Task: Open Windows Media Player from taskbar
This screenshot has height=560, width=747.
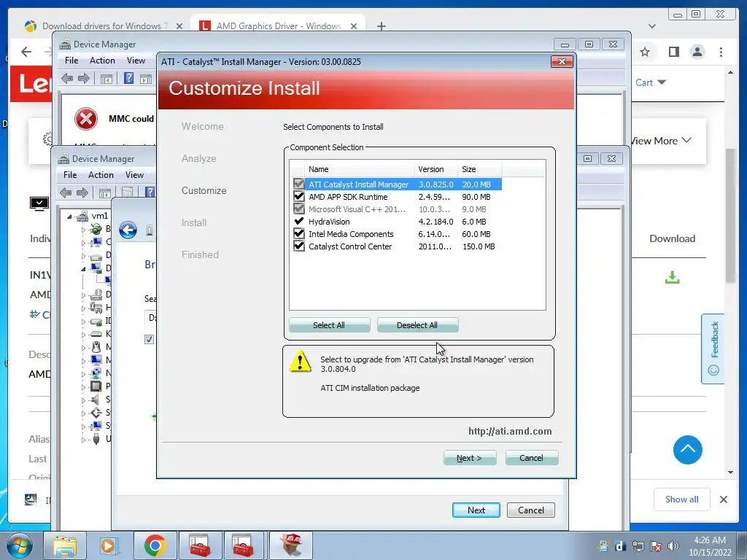Action: point(109,545)
